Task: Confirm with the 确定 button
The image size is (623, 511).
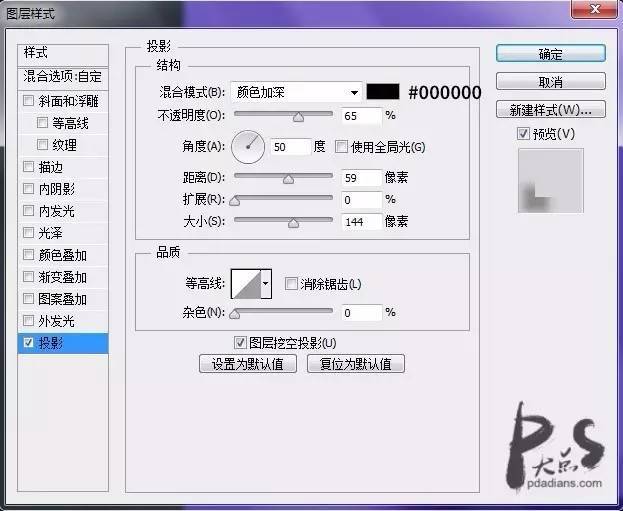Action: [551, 54]
